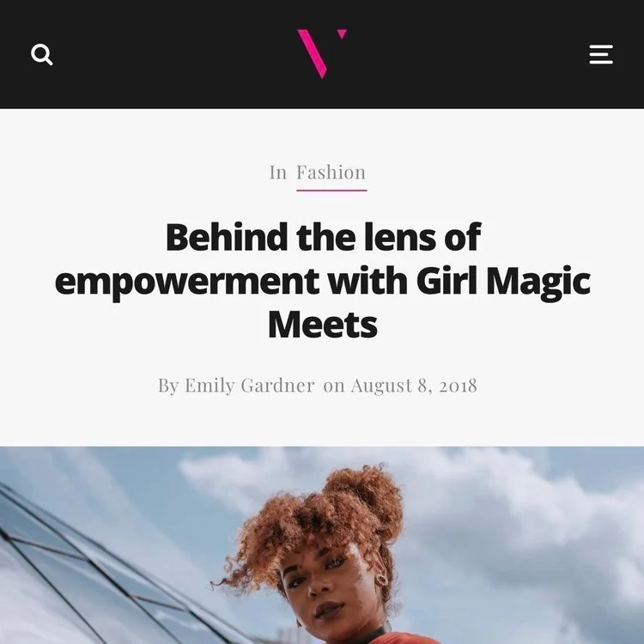Click the clouds in the photo's sky
The height and width of the screenshot is (644, 644).
pyautogui.click(x=513, y=513)
